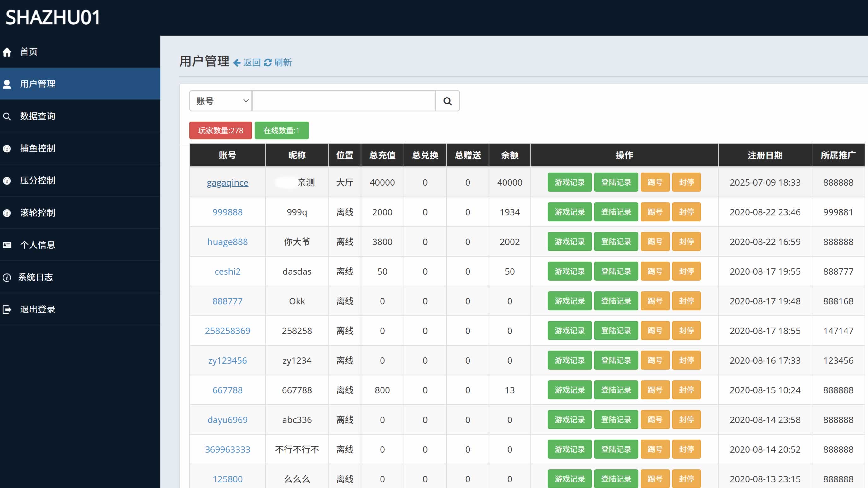
Task: Click the info icon next to 系统日志
Action: pyautogui.click(x=7, y=277)
